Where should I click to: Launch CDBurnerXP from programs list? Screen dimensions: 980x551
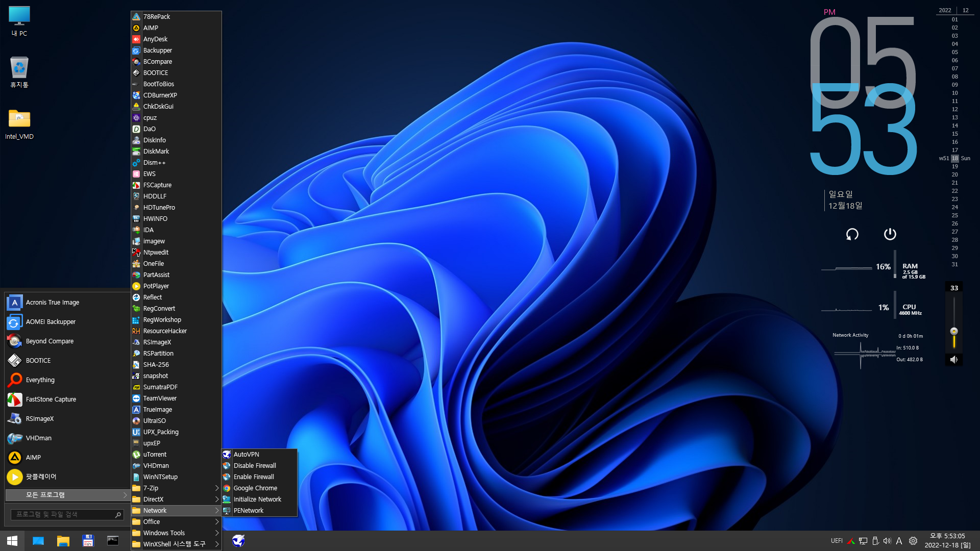(176, 95)
